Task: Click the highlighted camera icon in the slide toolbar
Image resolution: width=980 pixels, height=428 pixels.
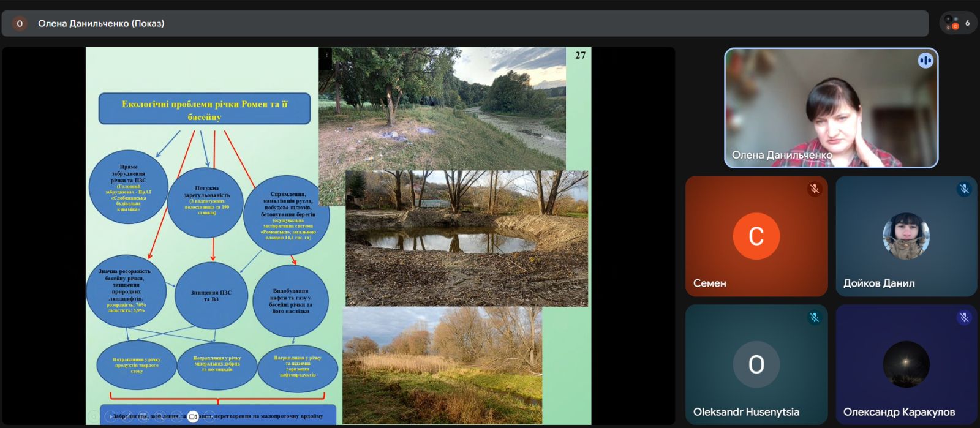Action: point(192,416)
